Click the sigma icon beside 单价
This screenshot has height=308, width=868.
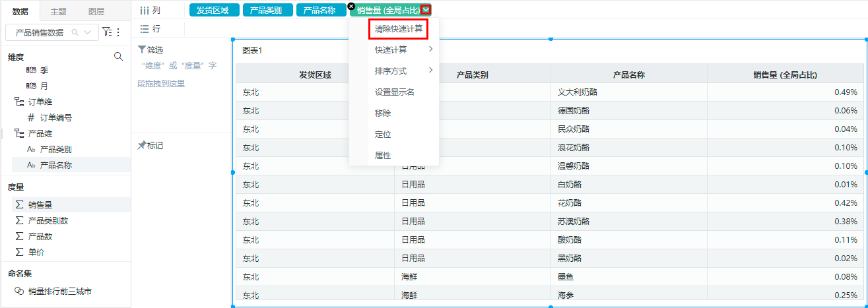[x=19, y=252]
